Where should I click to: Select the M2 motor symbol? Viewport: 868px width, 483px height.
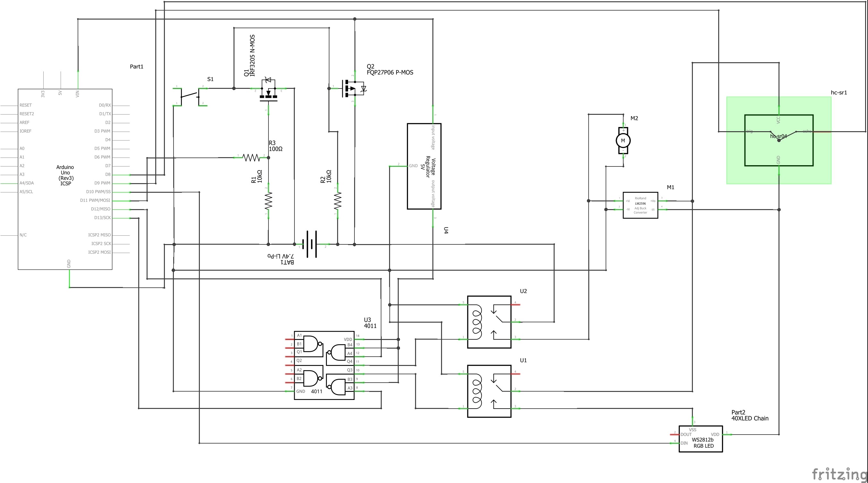click(x=623, y=141)
